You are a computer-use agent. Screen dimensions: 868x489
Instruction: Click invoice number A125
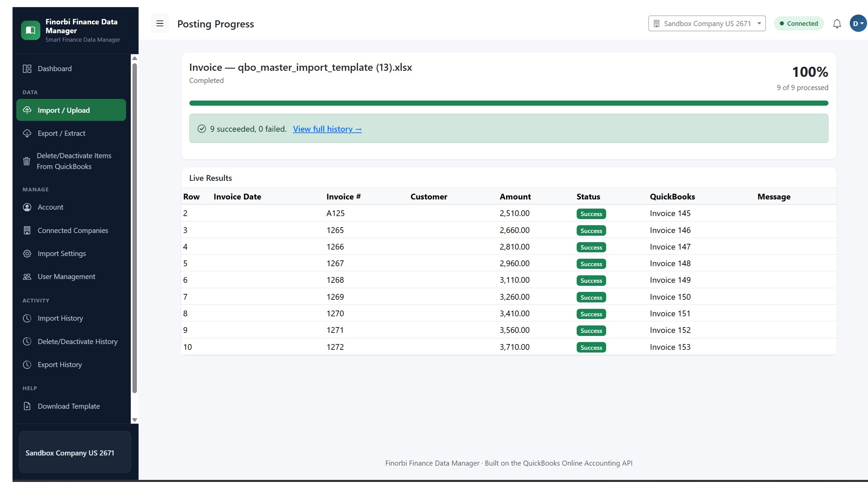[x=335, y=213]
